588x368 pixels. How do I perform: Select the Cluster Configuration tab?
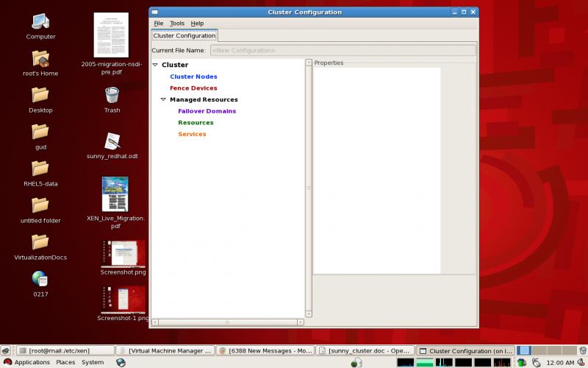184,35
